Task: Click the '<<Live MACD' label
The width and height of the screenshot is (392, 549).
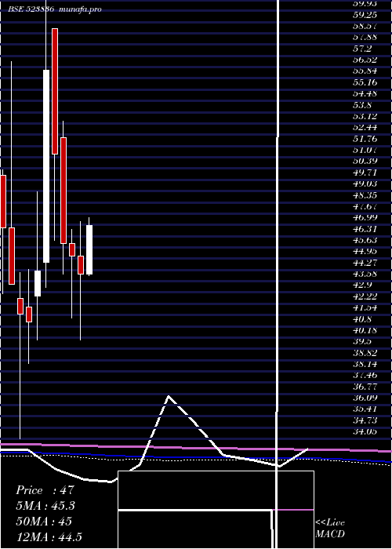Action: tap(330, 529)
